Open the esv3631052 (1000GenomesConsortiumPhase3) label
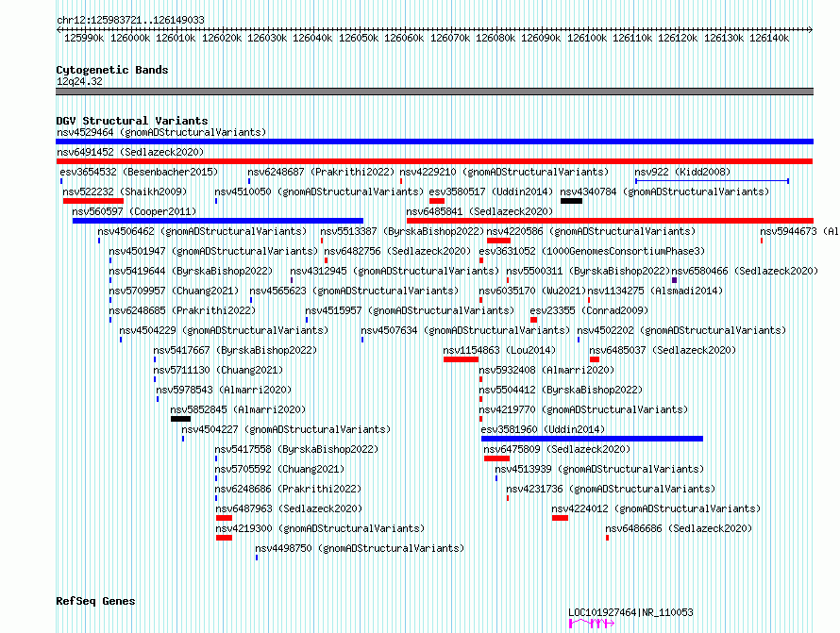Viewport: 840px width, 633px height. click(592, 251)
